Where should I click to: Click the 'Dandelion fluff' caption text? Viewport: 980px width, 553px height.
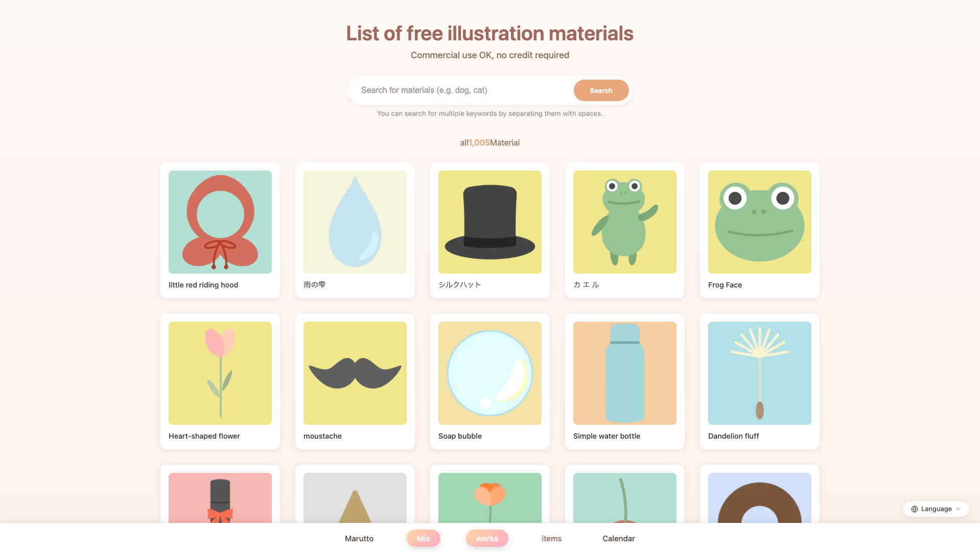pyautogui.click(x=733, y=436)
